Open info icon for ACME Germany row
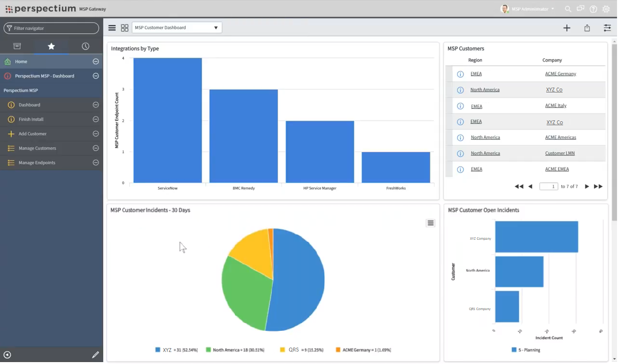The height and width of the screenshot is (364, 618). pos(460,74)
